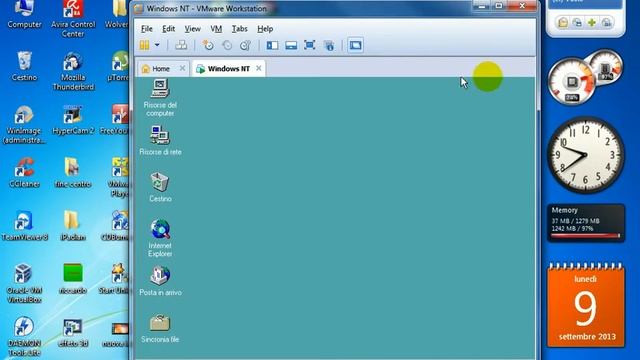Click the calendar gadget showing lunedì 9

[586, 305]
